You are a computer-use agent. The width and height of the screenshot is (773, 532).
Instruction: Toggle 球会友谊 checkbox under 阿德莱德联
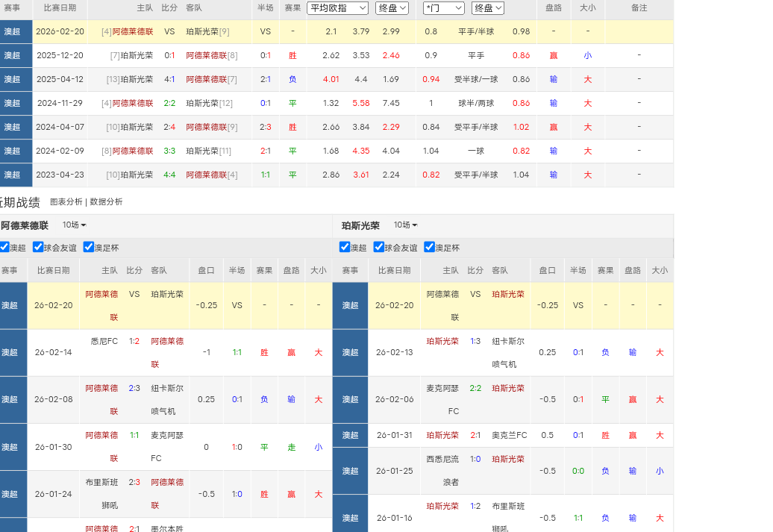point(38,247)
